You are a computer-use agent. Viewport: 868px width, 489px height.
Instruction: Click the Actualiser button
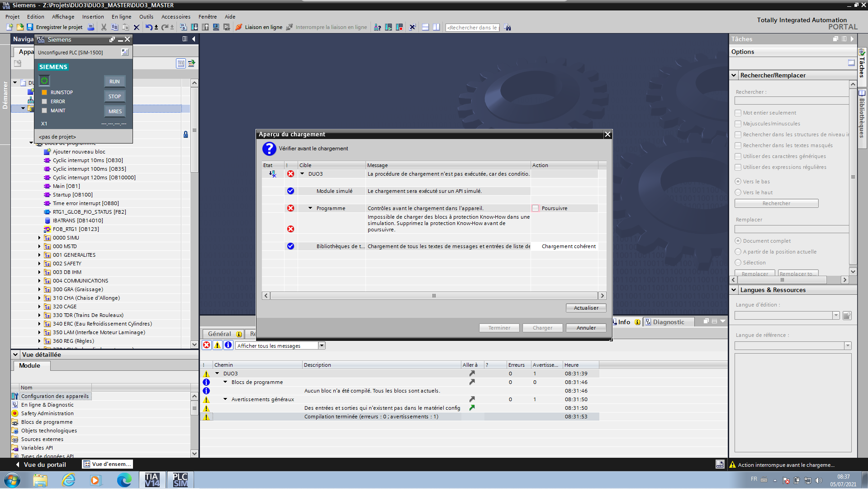tap(586, 308)
